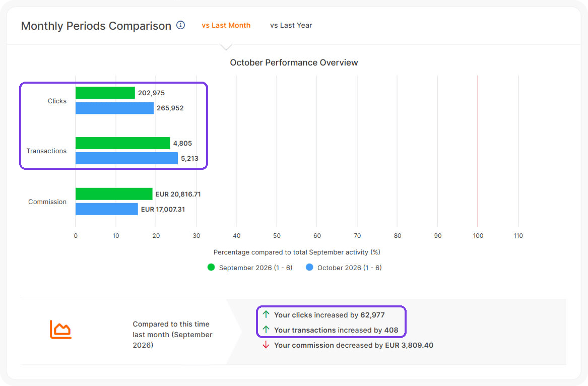Screen dimensions: 588x386
Task: Switch to the vs Last Year tab
Action: click(291, 25)
